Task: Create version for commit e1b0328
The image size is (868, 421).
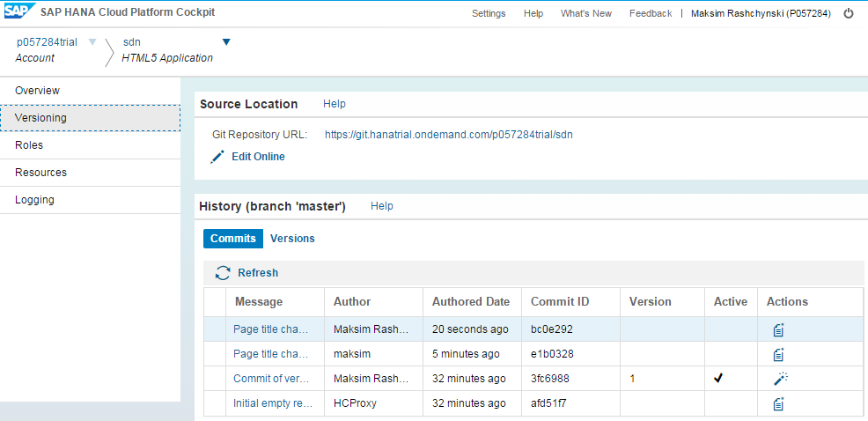Action: pos(779,354)
